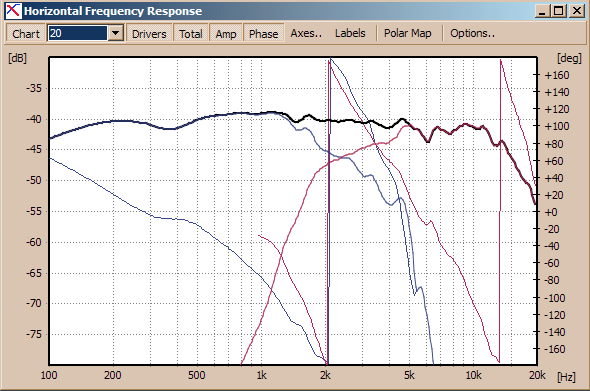Click the -40 dB axis value

33,119
